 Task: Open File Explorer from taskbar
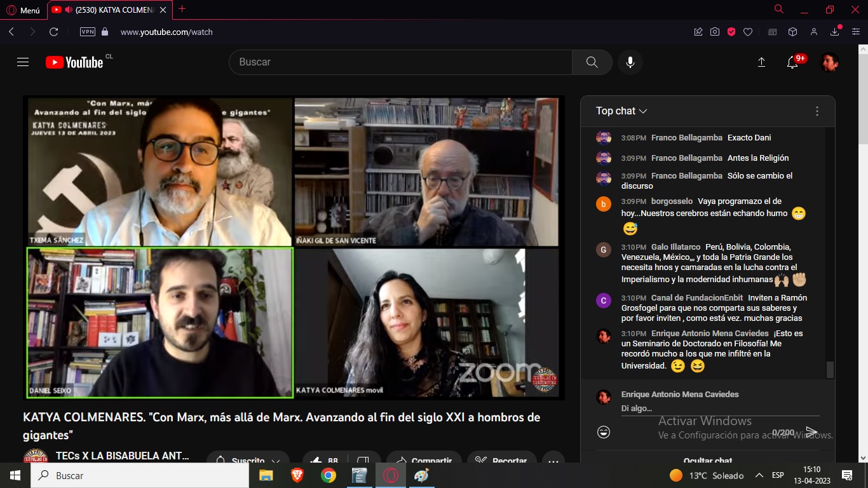[x=266, y=475]
